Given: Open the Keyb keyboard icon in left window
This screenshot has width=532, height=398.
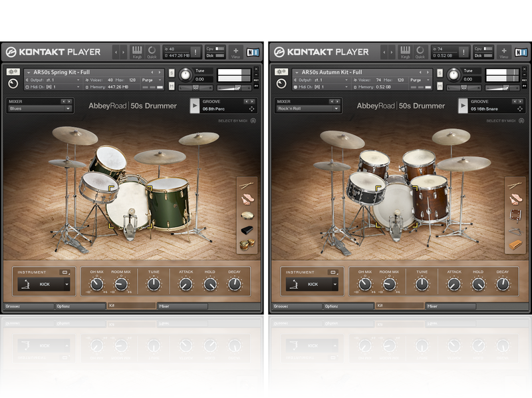Looking at the screenshot, I should [x=137, y=51].
